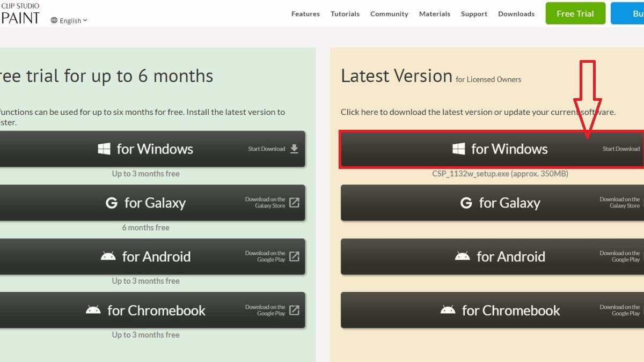Click the free trial six months heading
Viewport: 644px width, 362px height.
point(107,76)
